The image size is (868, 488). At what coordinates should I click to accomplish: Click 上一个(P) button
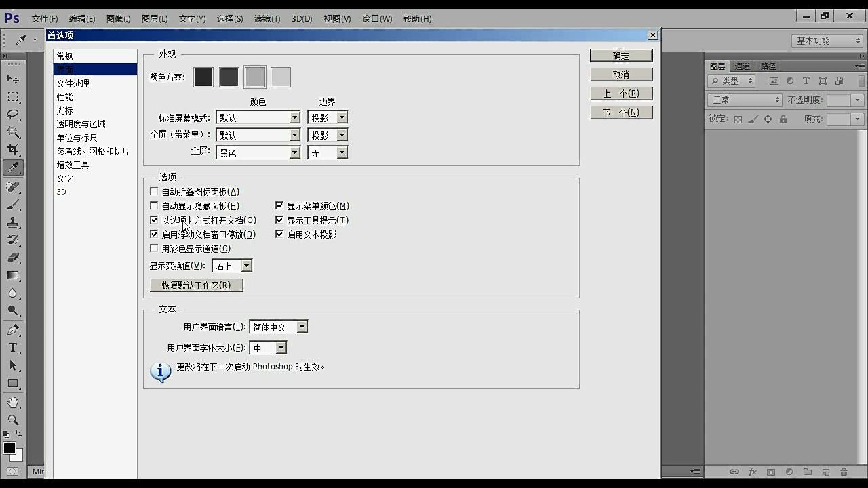click(621, 94)
